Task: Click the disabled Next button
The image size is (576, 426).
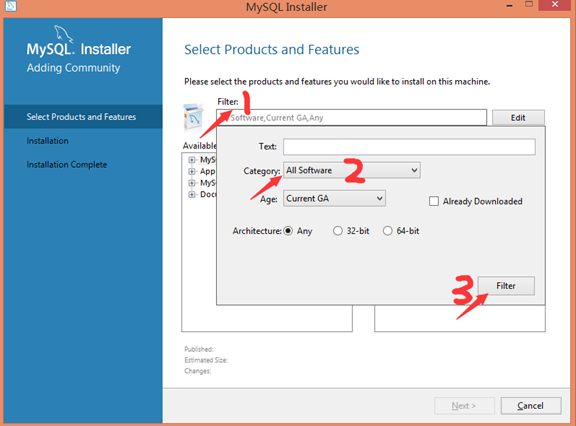Action: (x=464, y=406)
